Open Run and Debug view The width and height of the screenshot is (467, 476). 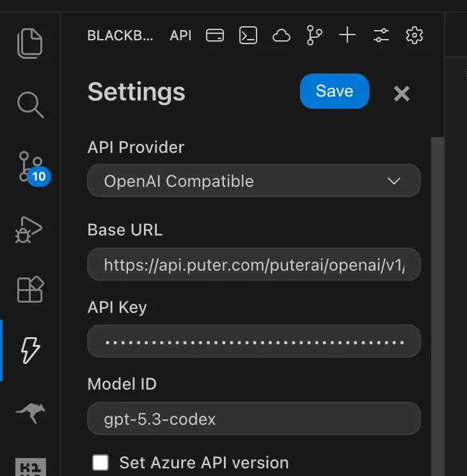point(29,230)
